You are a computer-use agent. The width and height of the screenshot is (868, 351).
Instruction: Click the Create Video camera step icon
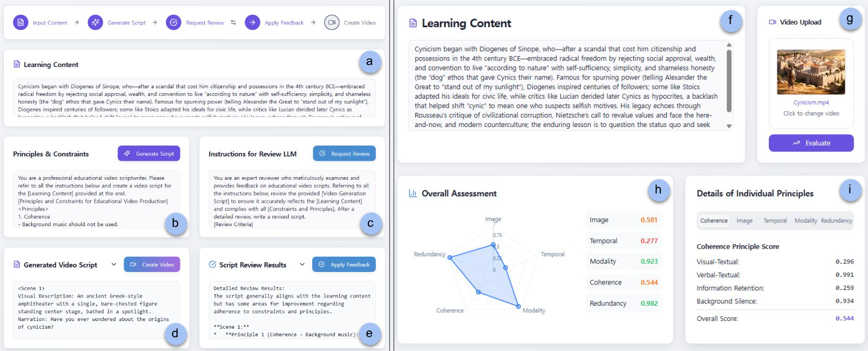[332, 22]
